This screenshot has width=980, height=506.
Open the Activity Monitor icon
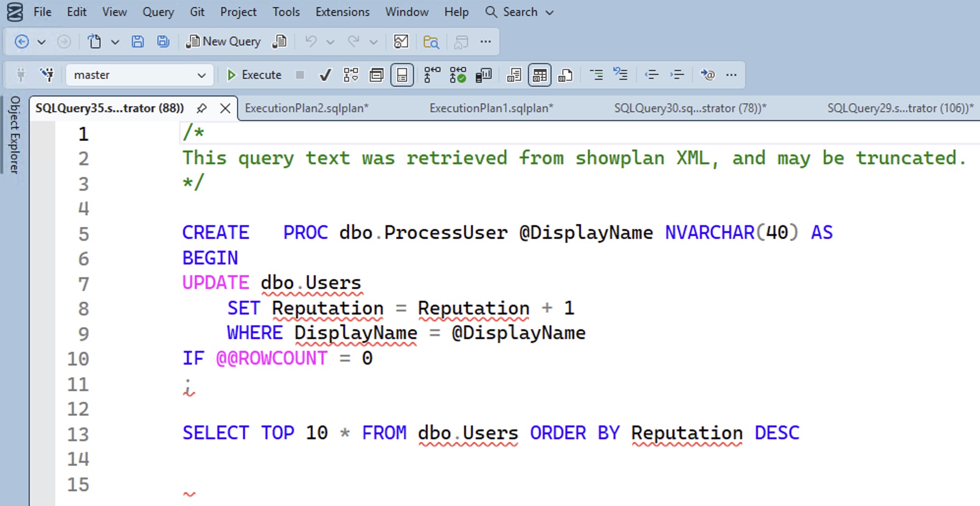(401, 42)
